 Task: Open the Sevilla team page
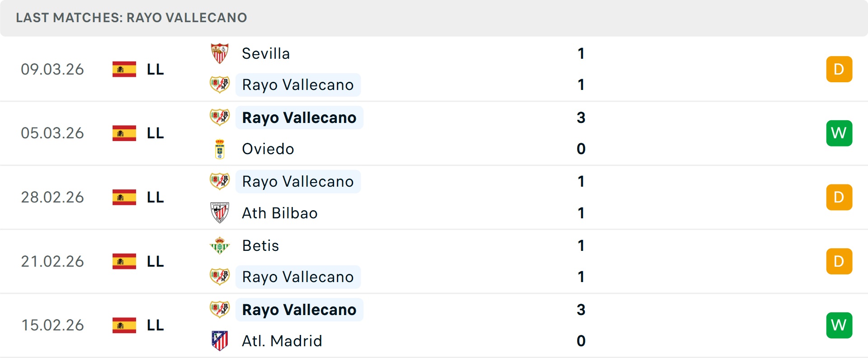(266, 53)
